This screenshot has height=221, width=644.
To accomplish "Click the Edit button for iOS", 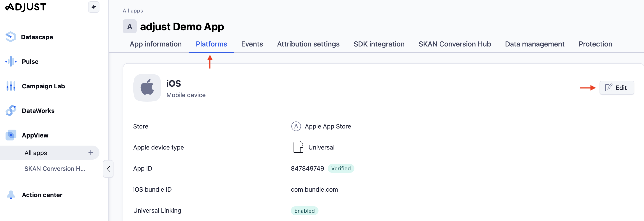I will click(616, 88).
